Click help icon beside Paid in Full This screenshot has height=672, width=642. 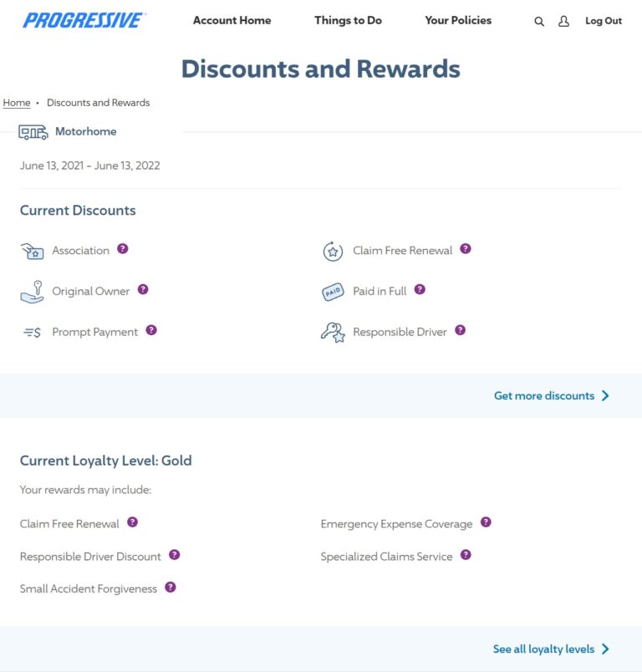420,290
